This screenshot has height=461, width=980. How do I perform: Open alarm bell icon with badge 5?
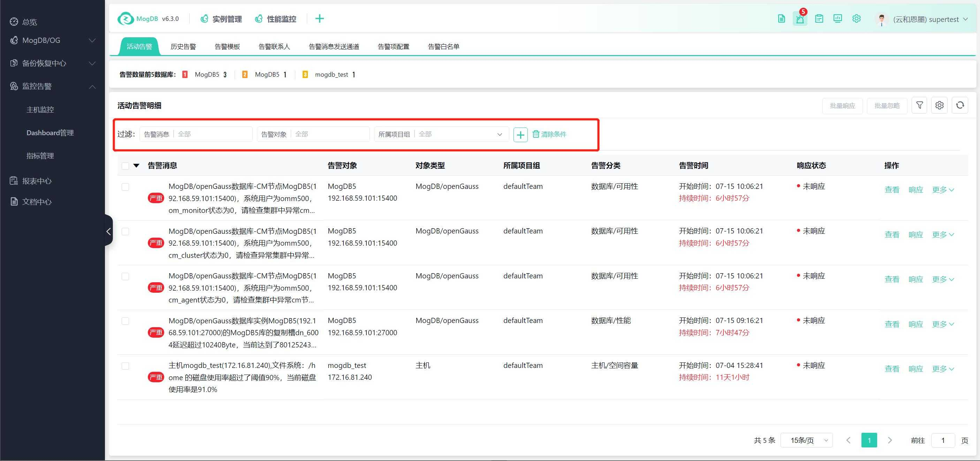800,18
